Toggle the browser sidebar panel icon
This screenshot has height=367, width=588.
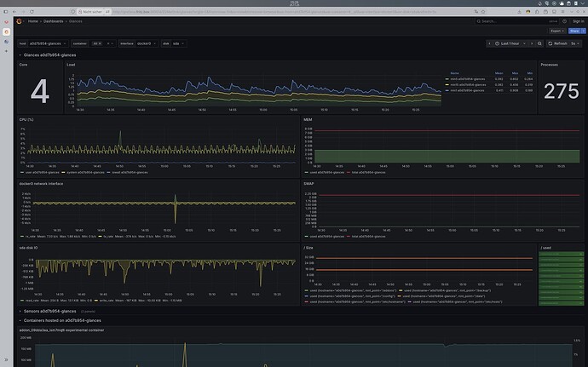point(5,12)
